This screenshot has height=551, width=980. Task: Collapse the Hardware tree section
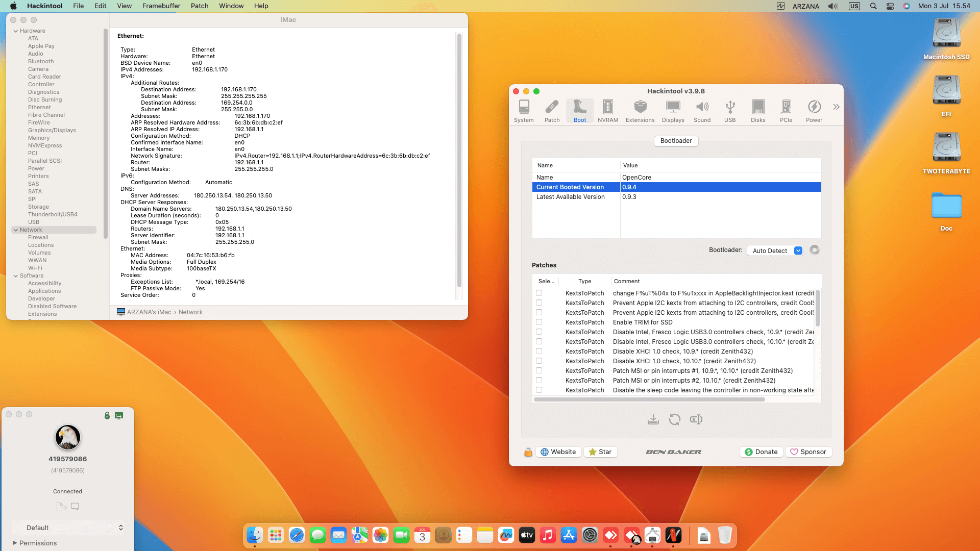point(16,31)
